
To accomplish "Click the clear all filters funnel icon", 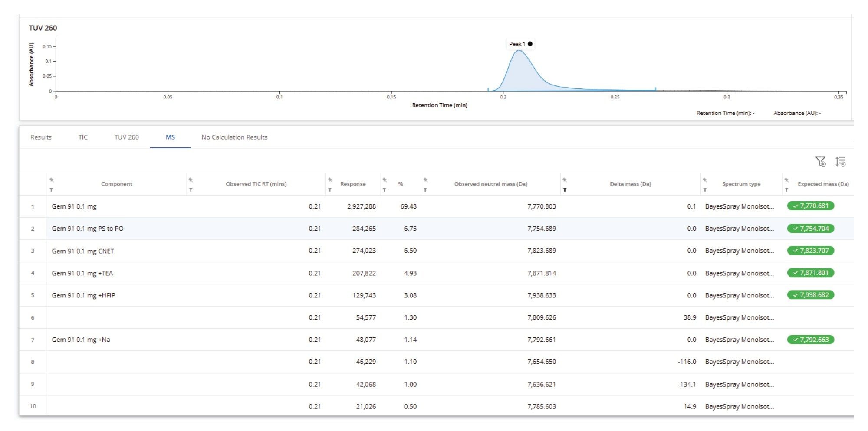I will coord(820,161).
